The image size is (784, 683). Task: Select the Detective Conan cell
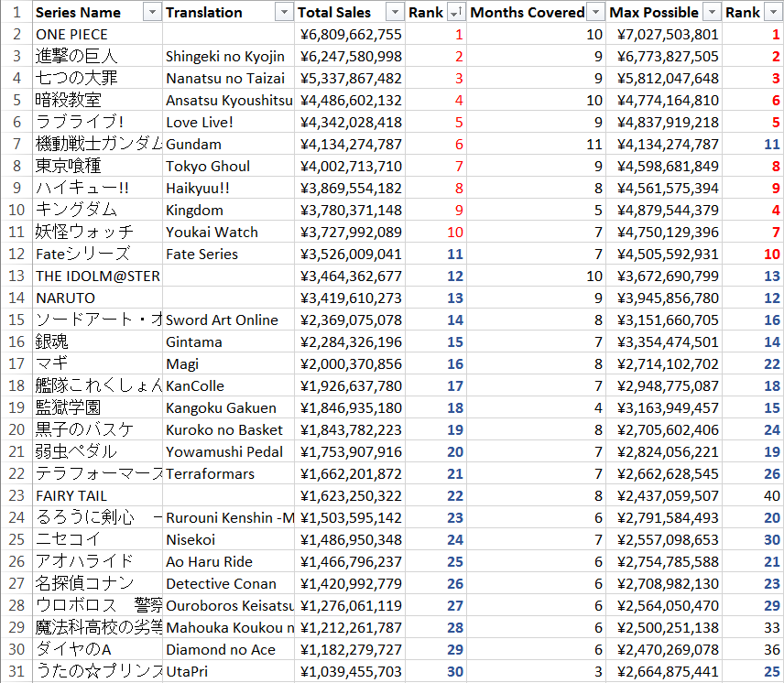click(x=228, y=584)
